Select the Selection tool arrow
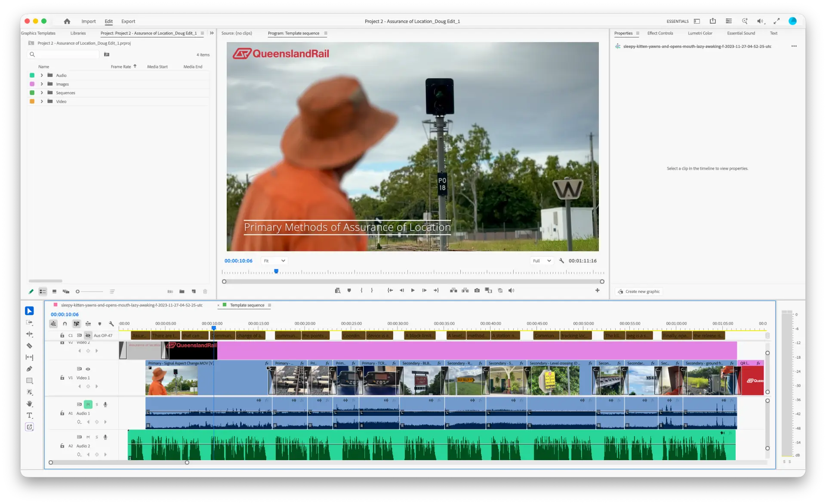 coord(29,311)
